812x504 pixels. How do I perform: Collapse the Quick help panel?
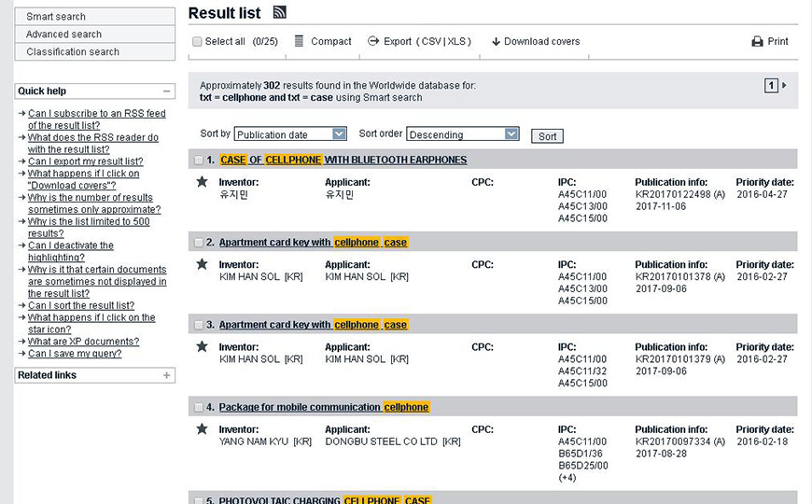[167, 91]
